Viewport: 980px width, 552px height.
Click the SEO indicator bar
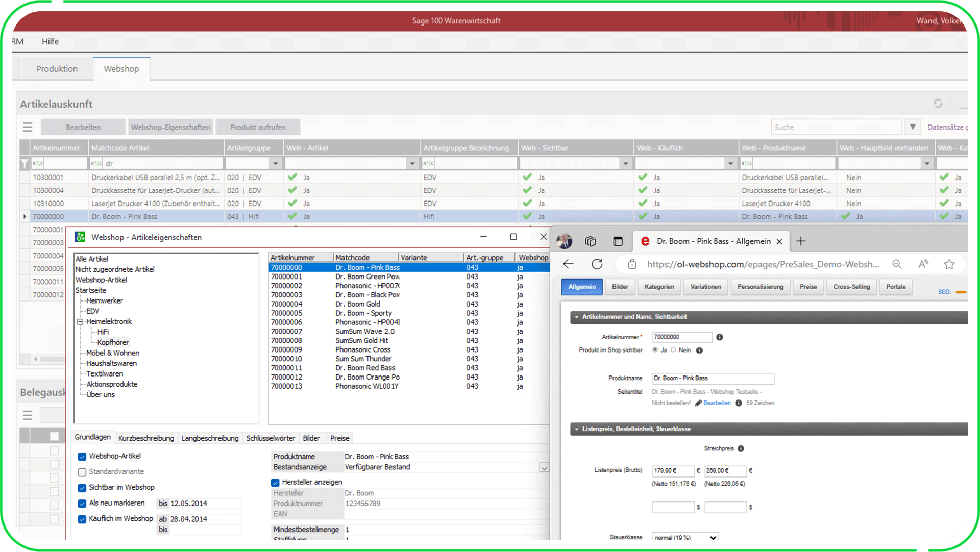tap(961, 292)
